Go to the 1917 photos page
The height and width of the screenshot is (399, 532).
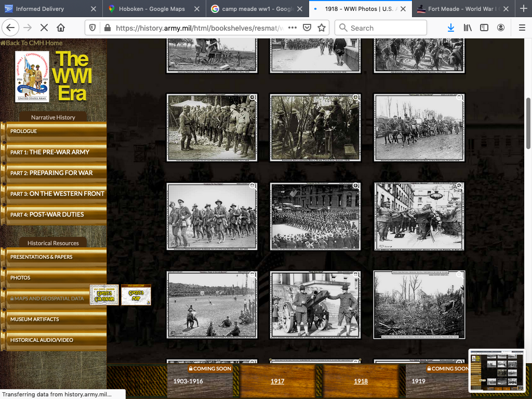pyautogui.click(x=277, y=381)
